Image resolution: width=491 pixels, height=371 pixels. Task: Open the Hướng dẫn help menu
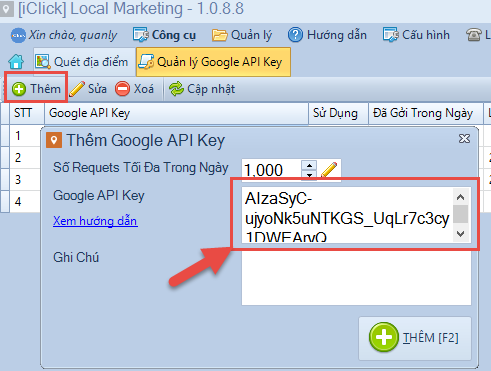click(327, 35)
